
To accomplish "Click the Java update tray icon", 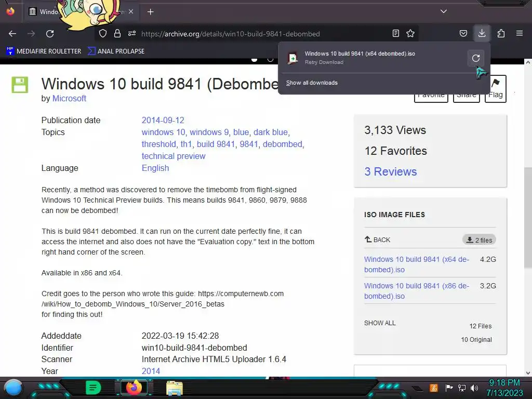I will [434, 388].
